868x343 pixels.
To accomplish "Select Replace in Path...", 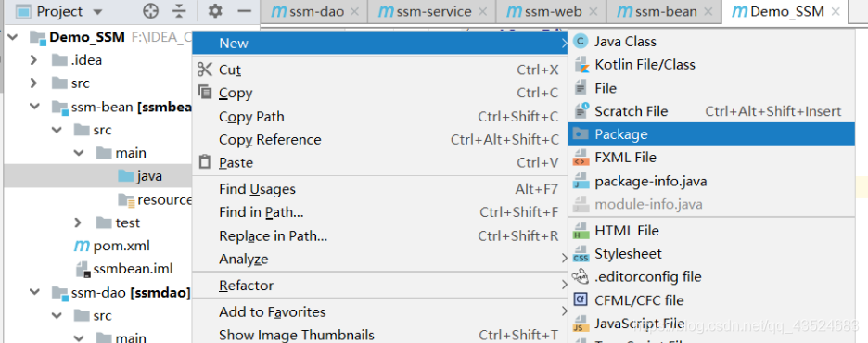I will (380, 236).
